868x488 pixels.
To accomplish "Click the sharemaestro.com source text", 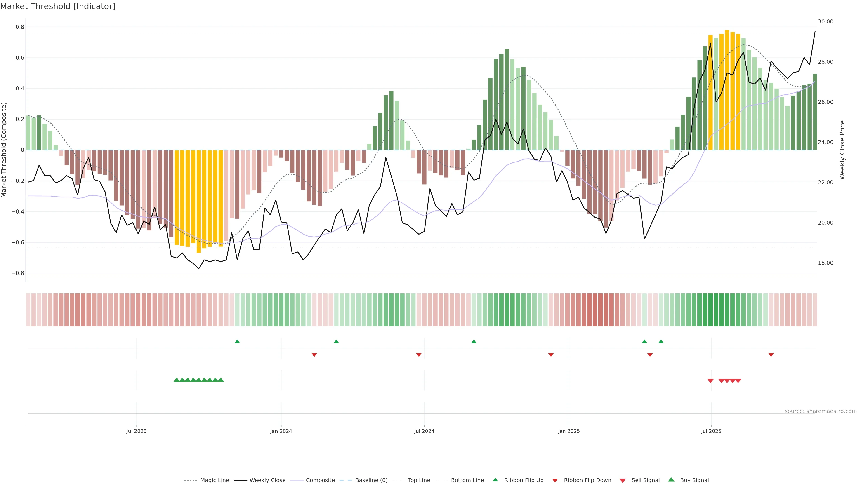I will pos(821,411).
